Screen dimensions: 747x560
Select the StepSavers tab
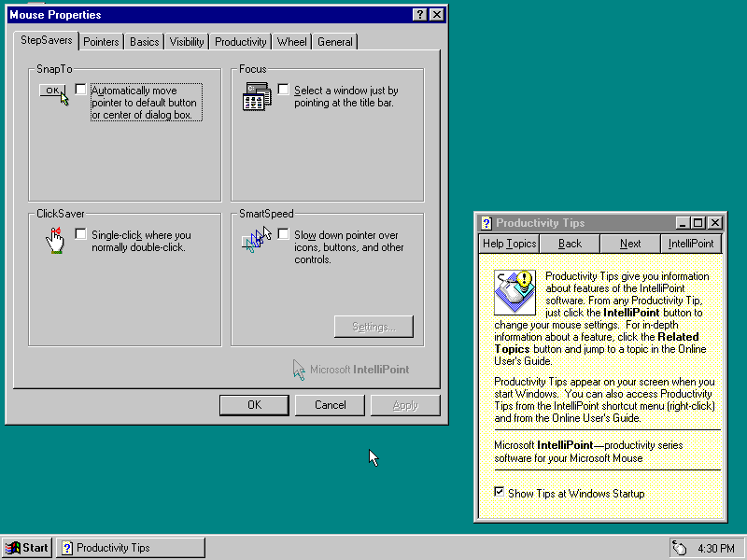(46, 40)
